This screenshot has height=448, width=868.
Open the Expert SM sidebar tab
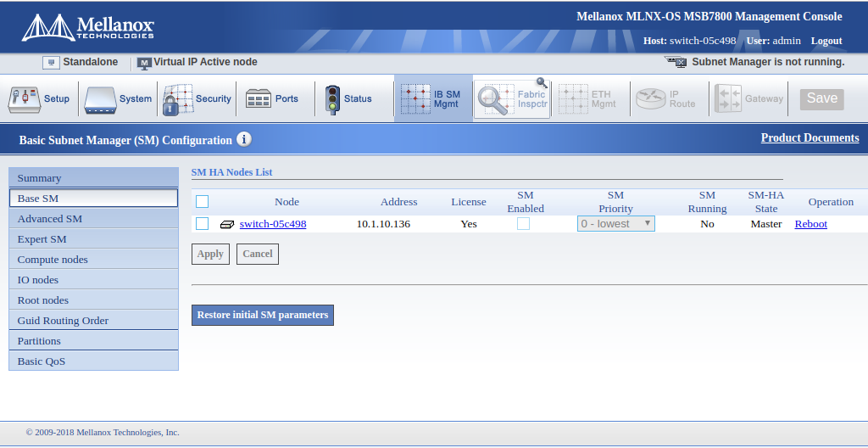tap(93, 239)
